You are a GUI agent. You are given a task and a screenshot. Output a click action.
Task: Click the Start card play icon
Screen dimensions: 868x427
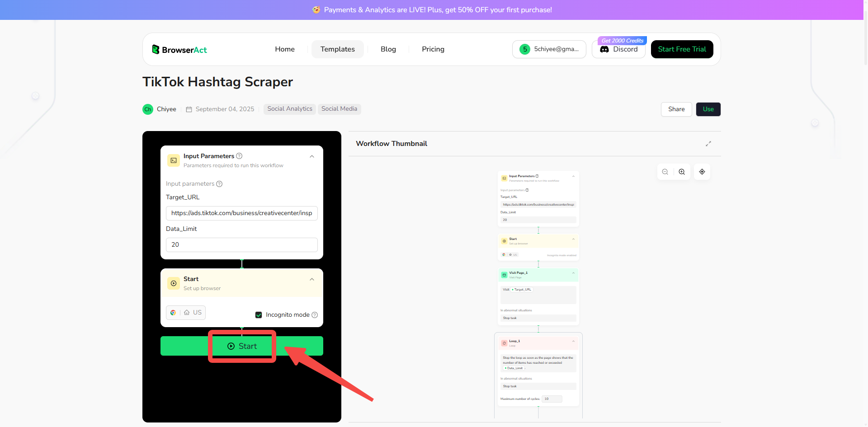[174, 283]
